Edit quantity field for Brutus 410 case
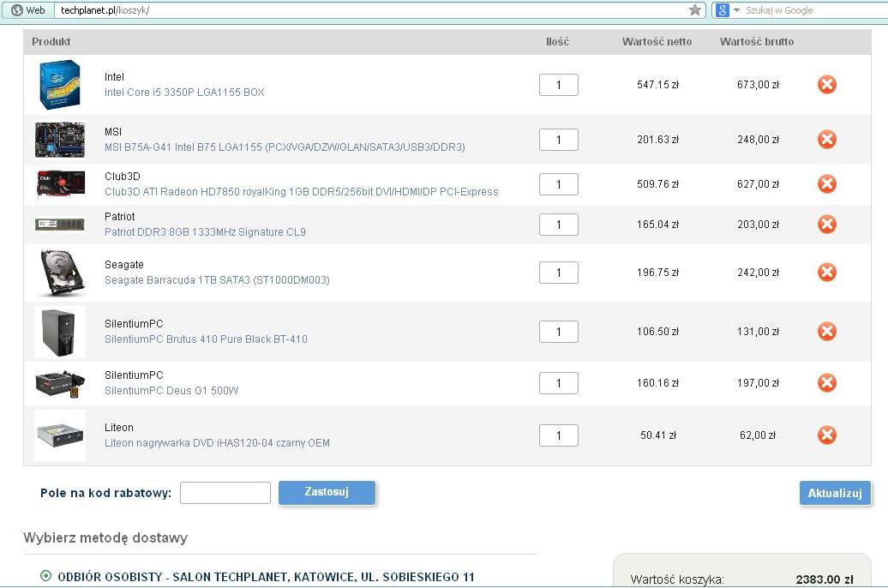This screenshot has width=888, height=588. 558,332
